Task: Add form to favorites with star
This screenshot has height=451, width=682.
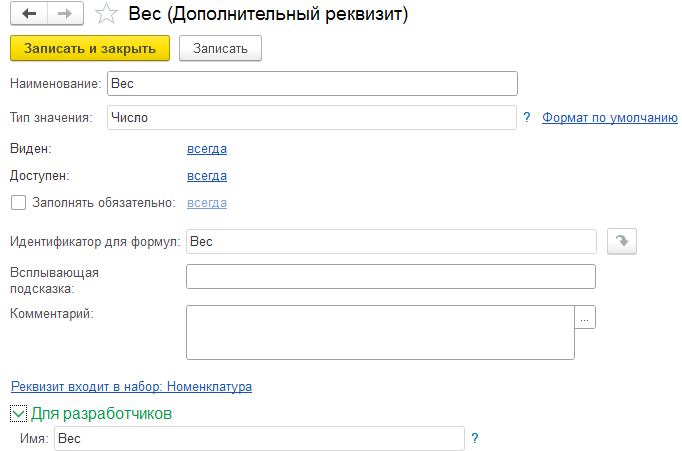Action: 106,15
